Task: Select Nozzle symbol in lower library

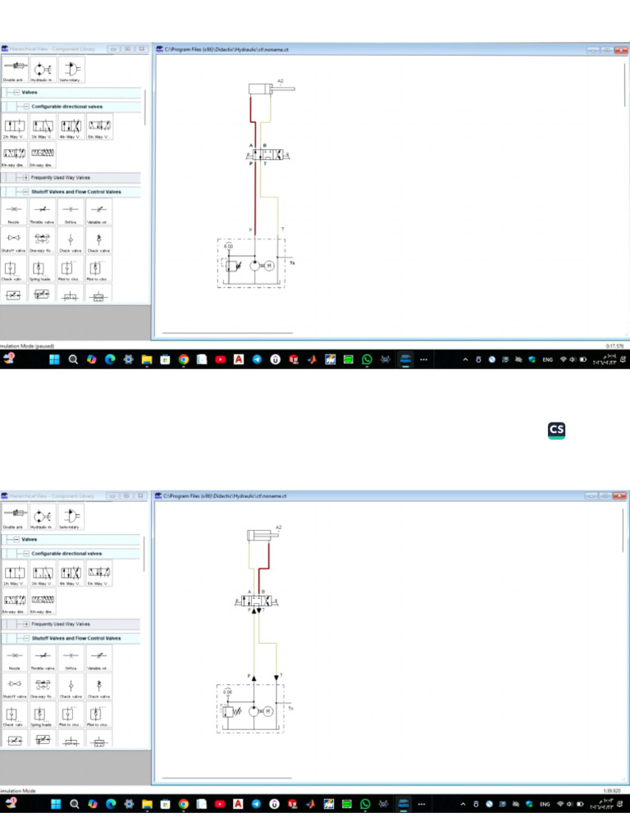Action: click(15, 659)
